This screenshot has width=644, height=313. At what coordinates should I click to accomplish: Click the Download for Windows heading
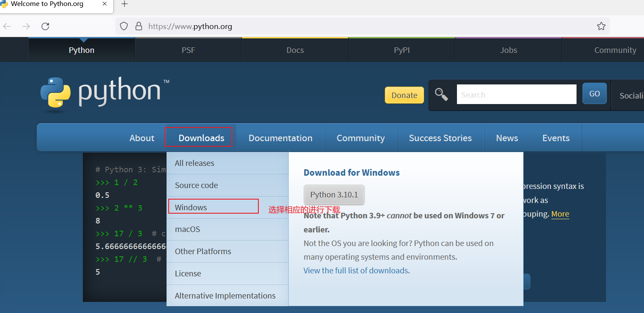[x=351, y=173]
